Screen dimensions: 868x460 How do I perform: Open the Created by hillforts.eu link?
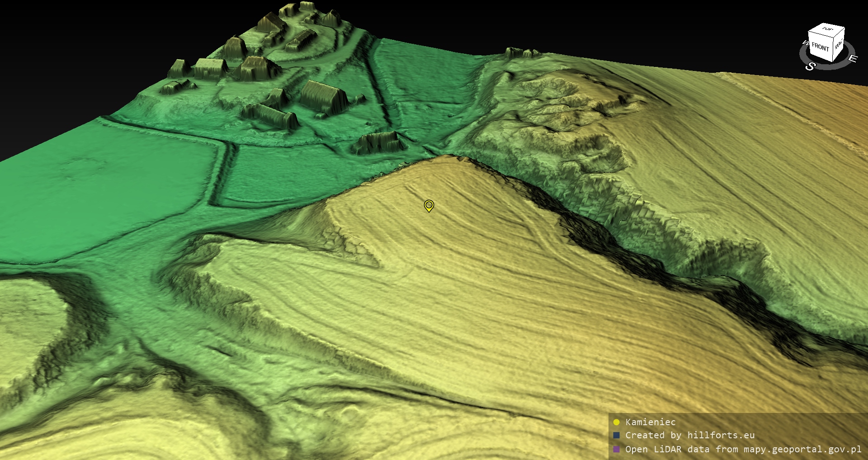click(690, 435)
